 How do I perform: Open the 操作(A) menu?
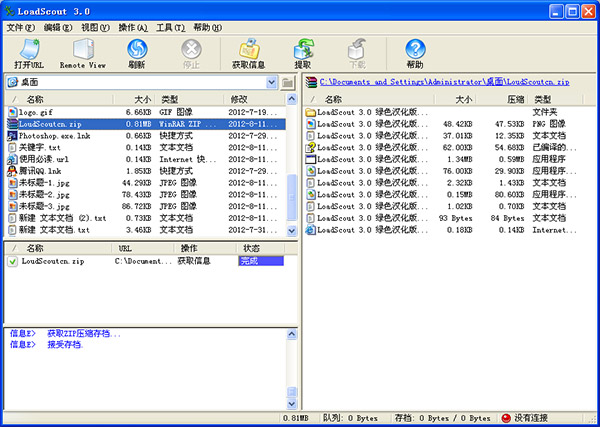[x=133, y=28]
